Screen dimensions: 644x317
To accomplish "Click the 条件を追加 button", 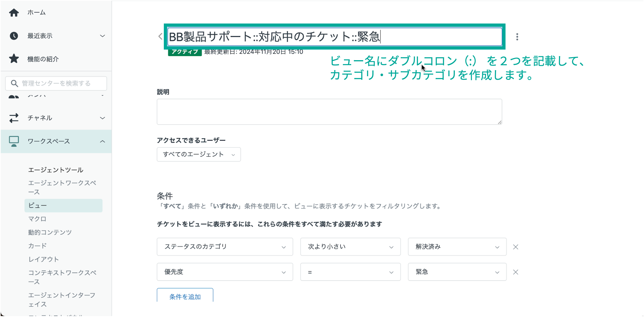I will point(185,296).
